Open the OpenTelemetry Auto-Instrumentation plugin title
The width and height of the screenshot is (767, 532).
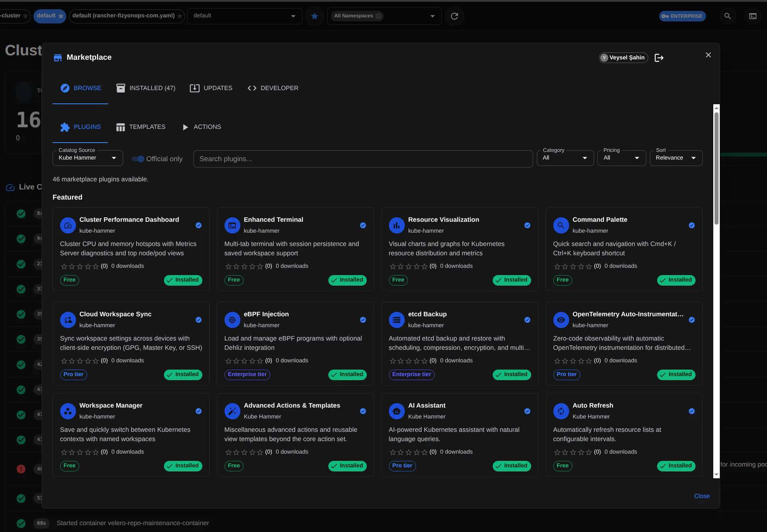(628, 314)
